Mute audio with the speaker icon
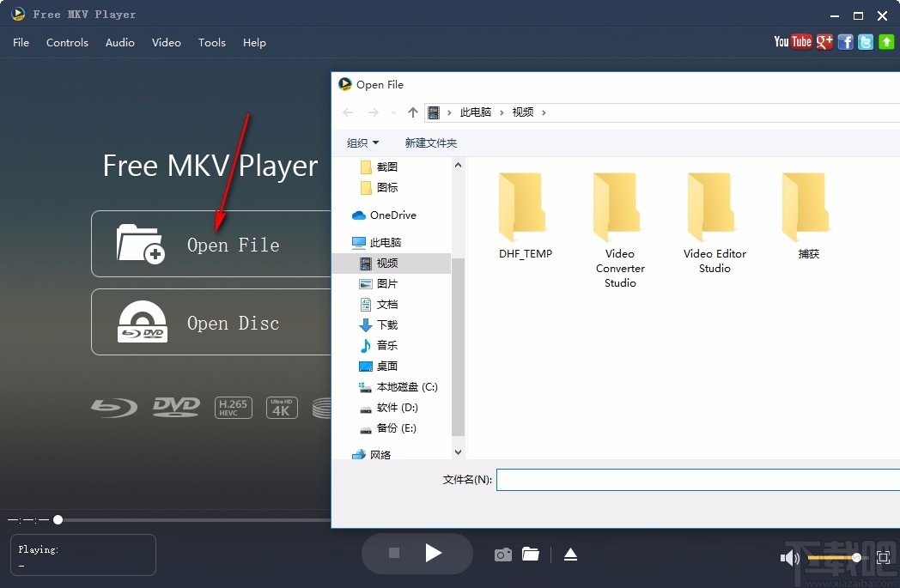This screenshot has width=900, height=588. pyautogui.click(x=790, y=558)
